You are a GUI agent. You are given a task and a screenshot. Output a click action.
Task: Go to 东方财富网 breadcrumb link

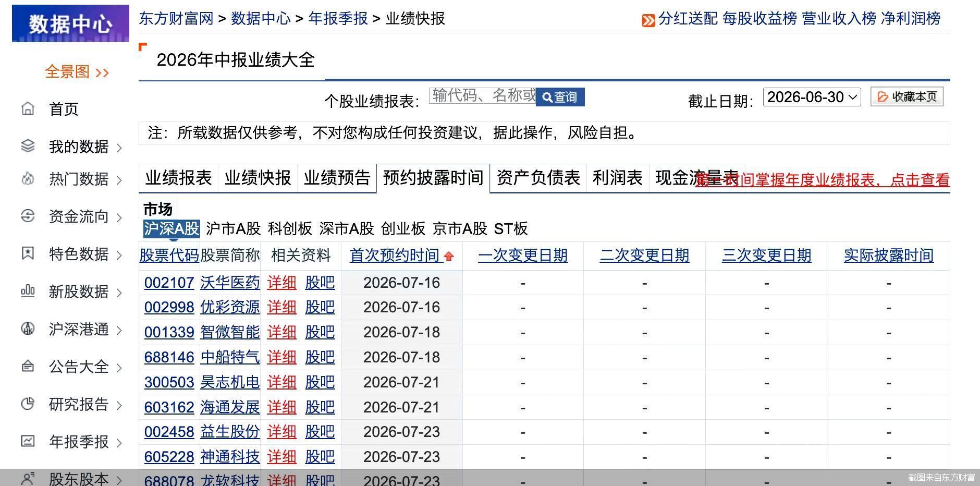[176, 18]
